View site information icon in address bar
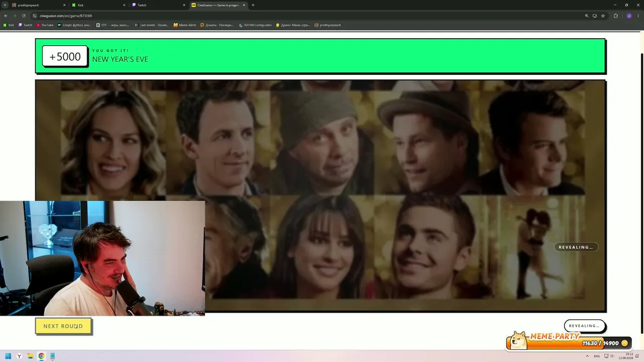644x362 pixels. pyautogui.click(x=35, y=16)
